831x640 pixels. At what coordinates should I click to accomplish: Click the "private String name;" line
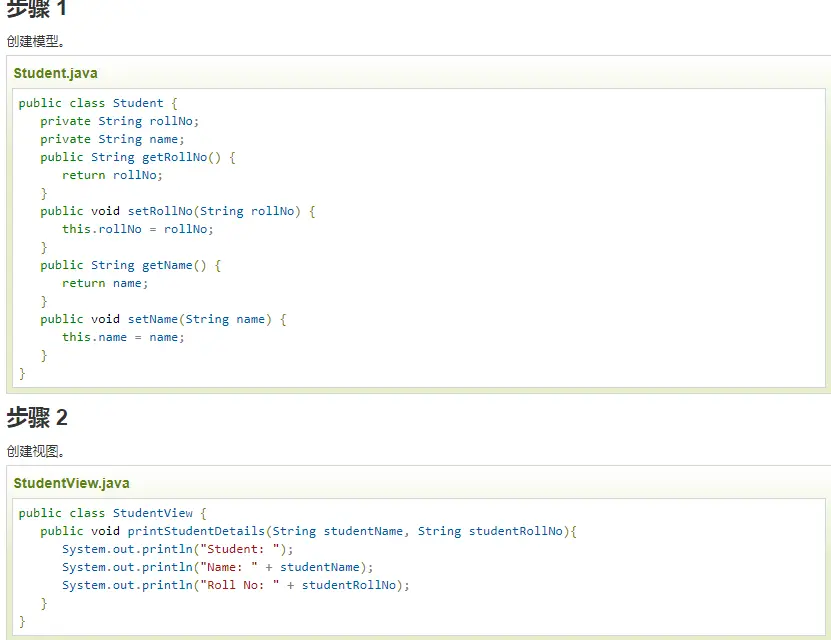coord(112,139)
